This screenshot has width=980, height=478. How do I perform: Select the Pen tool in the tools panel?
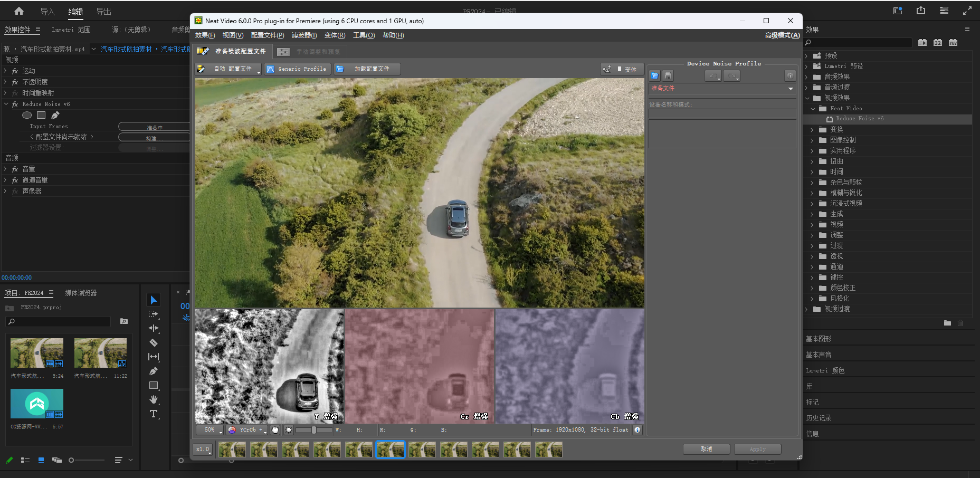154,371
